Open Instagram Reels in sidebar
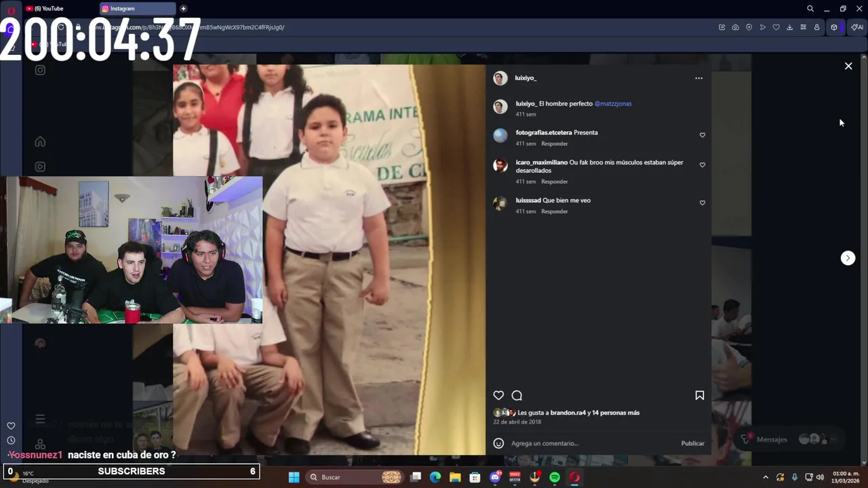Image resolution: width=868 pixels, height=488 pixels. 40,167
